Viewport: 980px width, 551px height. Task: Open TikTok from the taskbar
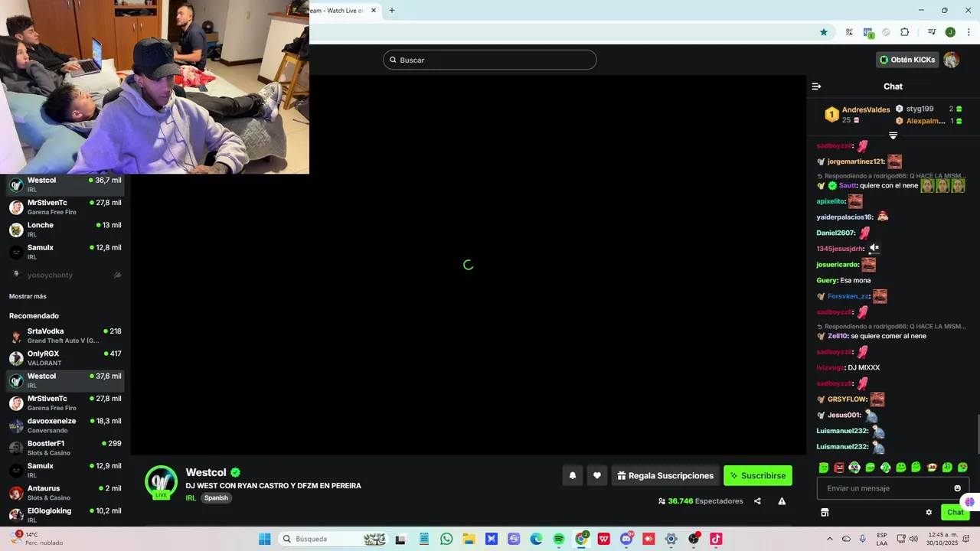(716, 539)
